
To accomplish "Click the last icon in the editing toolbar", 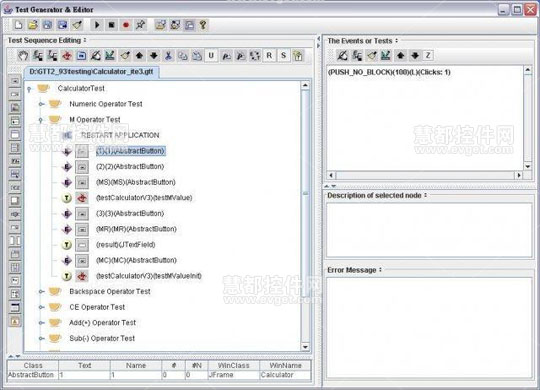I will point(298,55).
